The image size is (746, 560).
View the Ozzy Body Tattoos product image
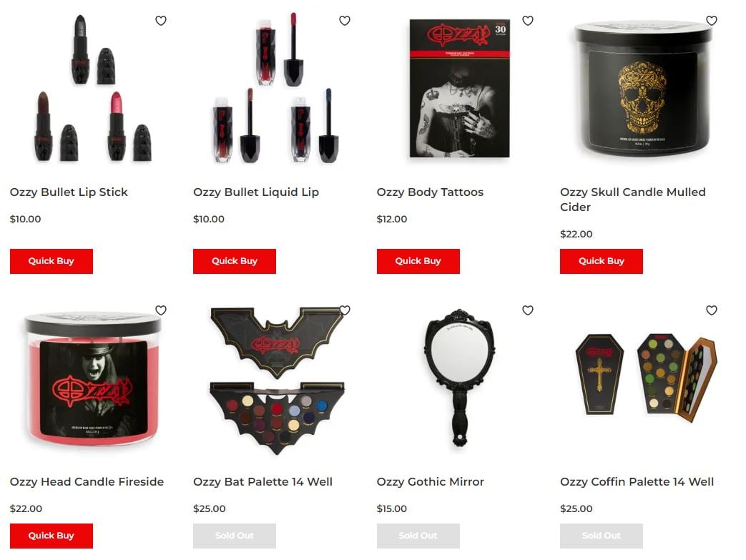click(x=460, y=89)
